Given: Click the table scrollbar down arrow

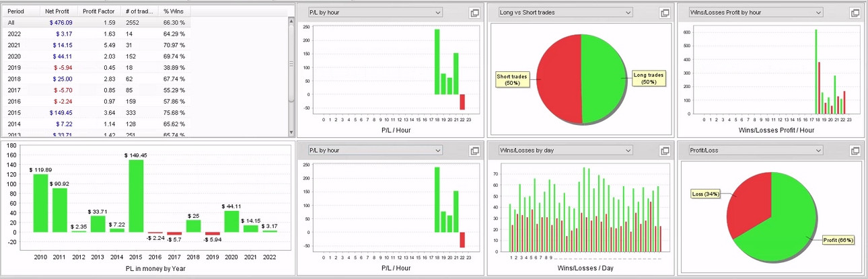Looking at the screenshot, I should 291,133.
